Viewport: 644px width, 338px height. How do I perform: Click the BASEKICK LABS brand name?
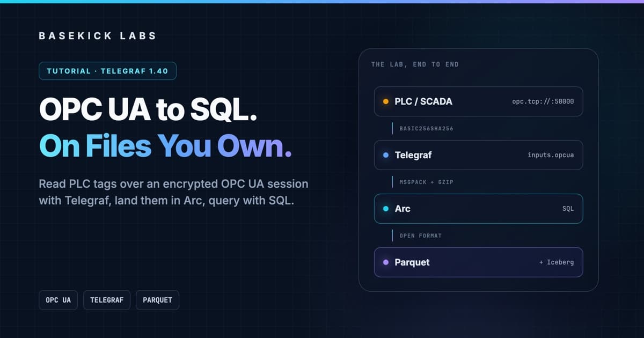click(98, 36)
